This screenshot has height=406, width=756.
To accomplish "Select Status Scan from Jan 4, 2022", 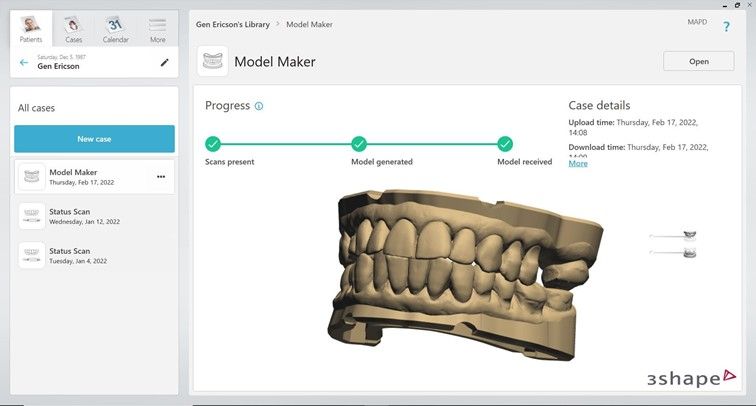I will click(94, 255).
